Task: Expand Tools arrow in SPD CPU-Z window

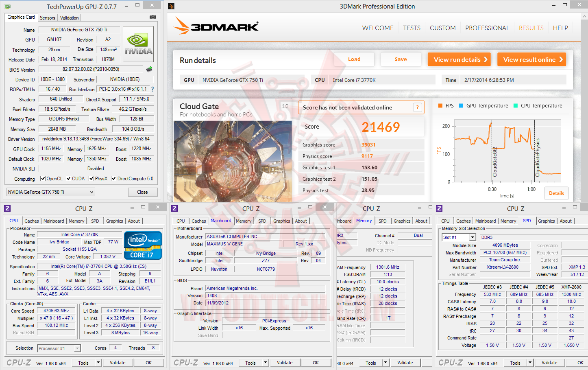Action: click(530, 363)
